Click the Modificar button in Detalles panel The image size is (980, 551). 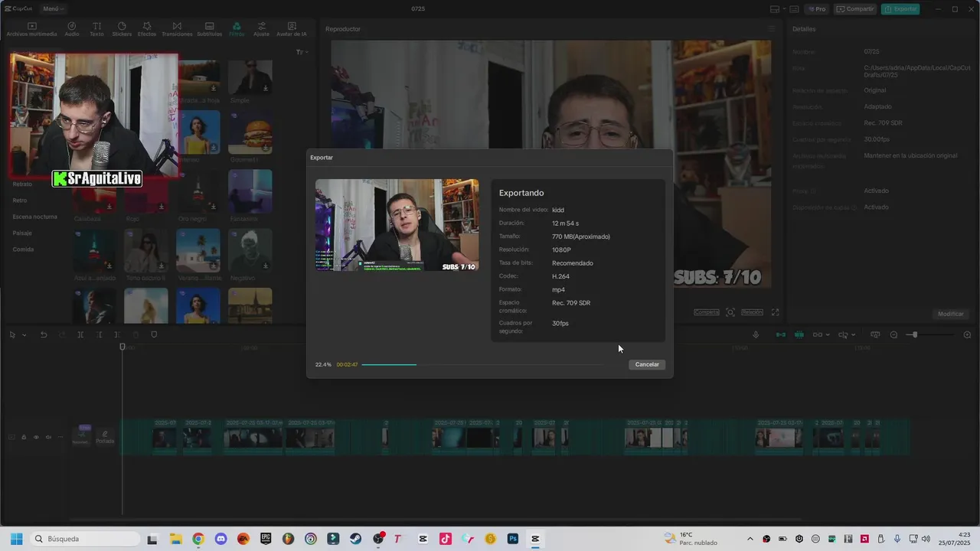tap(951, 314)
